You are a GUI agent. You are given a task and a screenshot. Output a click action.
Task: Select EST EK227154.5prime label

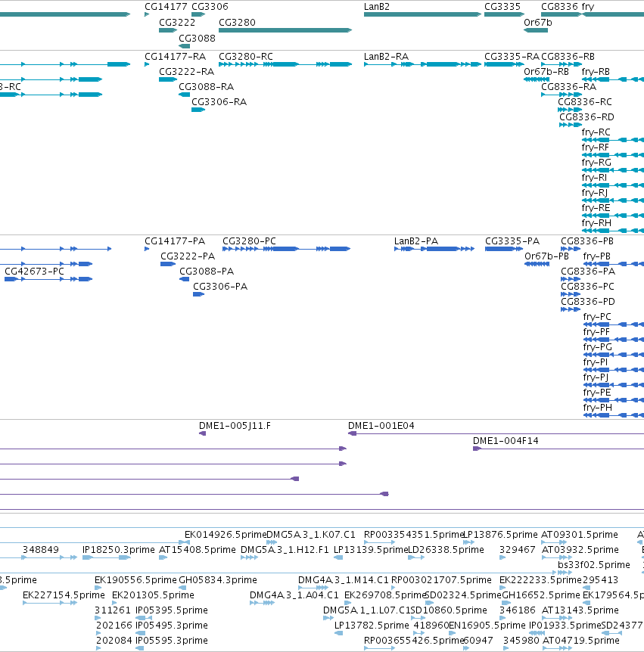coord(64,595)
